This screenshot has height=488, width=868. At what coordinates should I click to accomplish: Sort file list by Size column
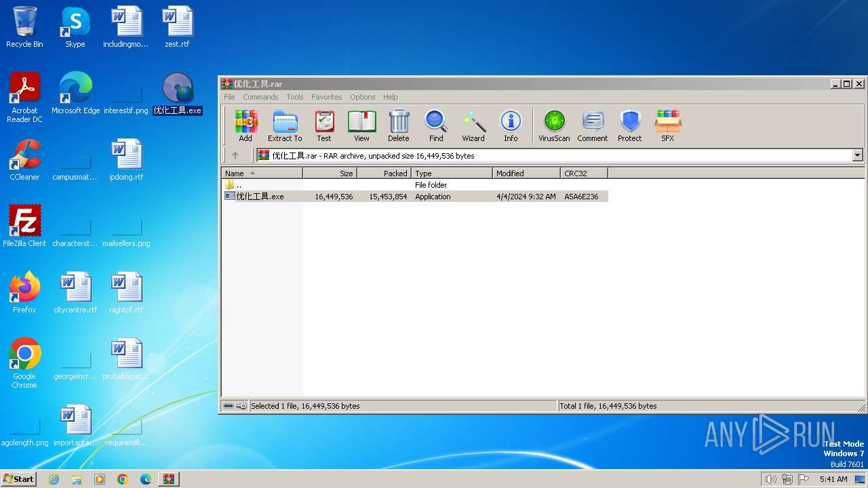[x=330, y=174]
